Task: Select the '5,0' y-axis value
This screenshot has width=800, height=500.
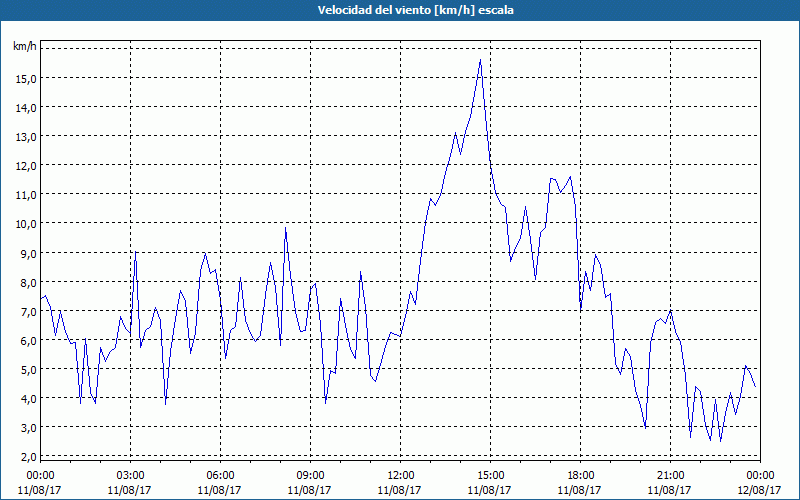Action: coord(29,370)
